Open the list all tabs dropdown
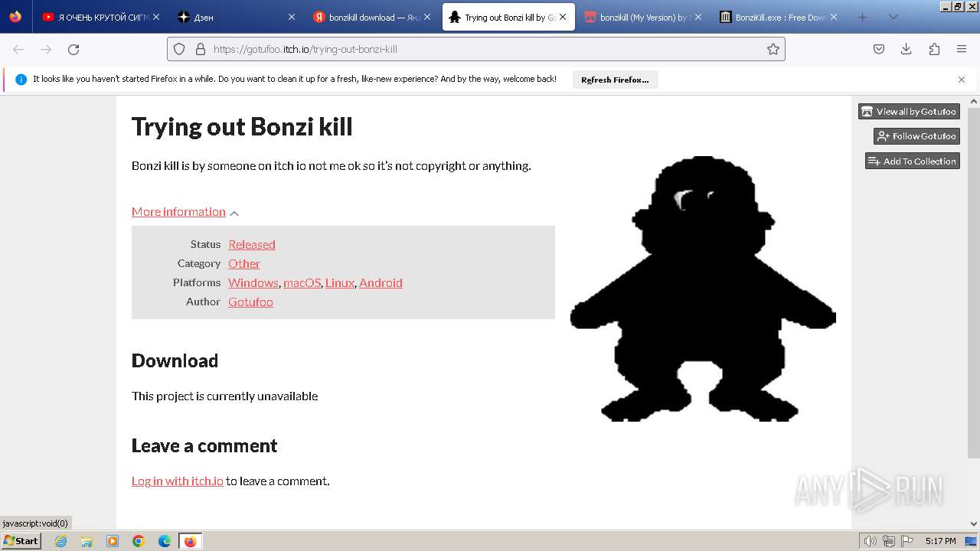This screenshot has height=551, width=980. [893, 17]
